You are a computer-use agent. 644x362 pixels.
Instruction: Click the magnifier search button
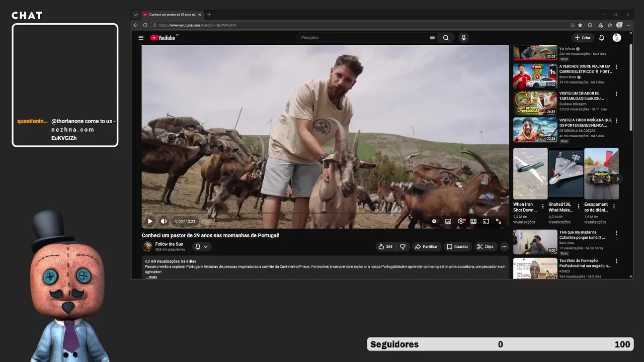(446, 38)
